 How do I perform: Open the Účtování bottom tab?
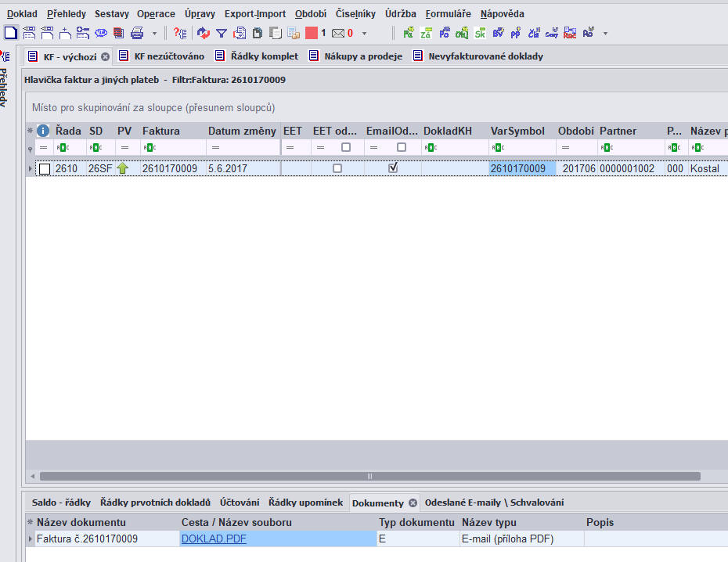(240, 503)
